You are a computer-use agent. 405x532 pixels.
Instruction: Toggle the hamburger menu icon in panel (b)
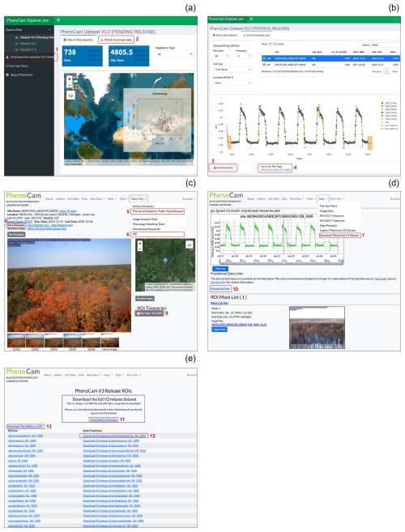(251, 19)
